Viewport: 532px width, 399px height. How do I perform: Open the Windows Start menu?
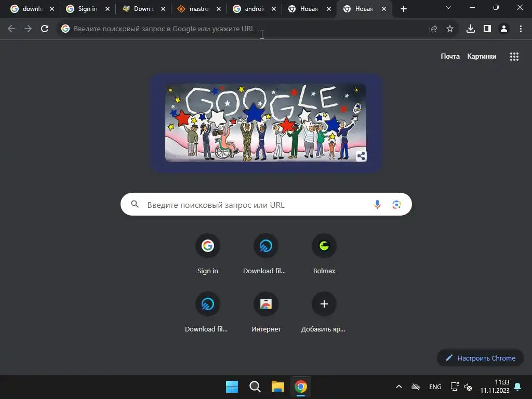232,387
